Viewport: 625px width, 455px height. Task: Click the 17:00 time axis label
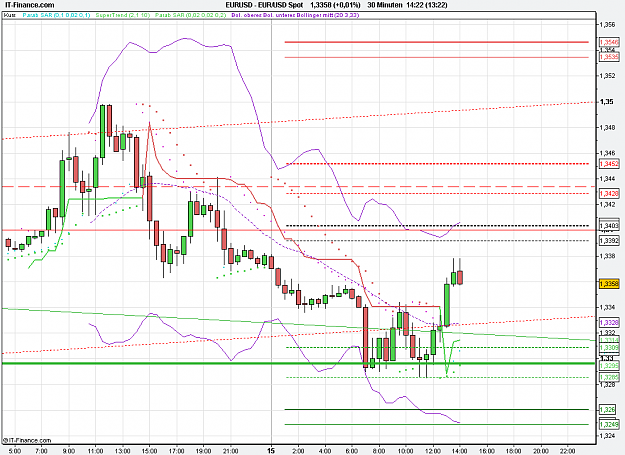pos(176,451)
